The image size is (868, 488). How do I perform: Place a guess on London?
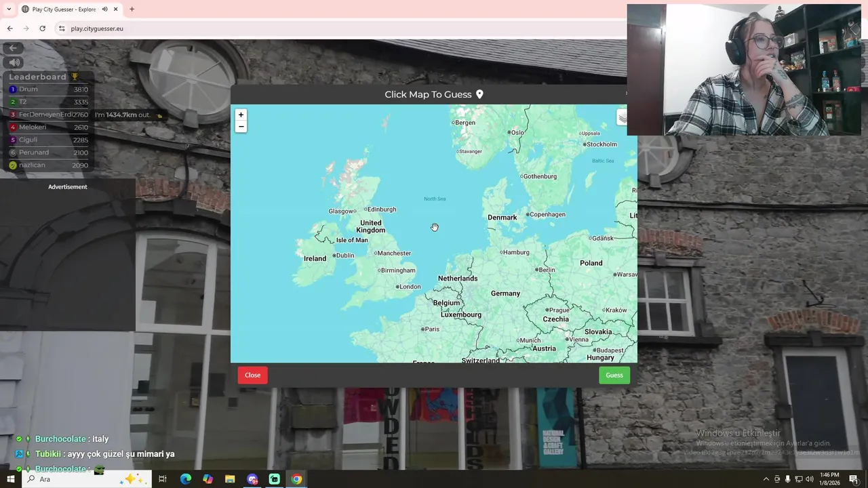point(407,287)
